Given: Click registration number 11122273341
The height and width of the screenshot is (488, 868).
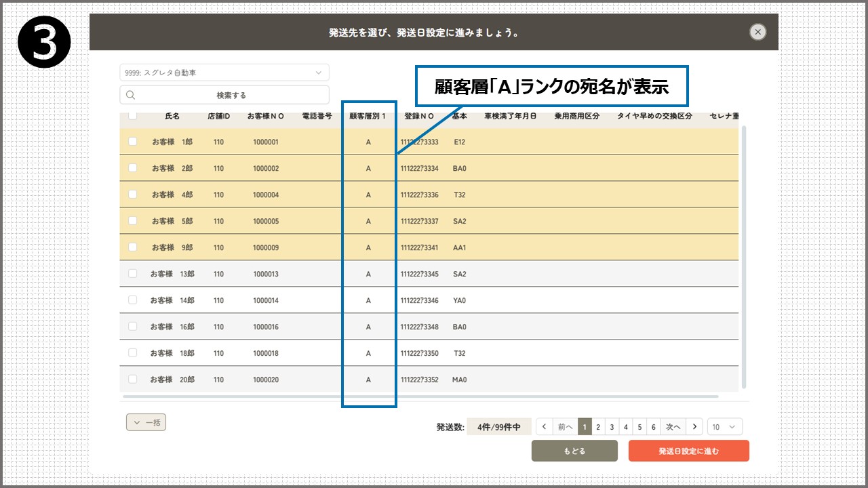Looking at the screenshot, I should [x=419, y=247].
